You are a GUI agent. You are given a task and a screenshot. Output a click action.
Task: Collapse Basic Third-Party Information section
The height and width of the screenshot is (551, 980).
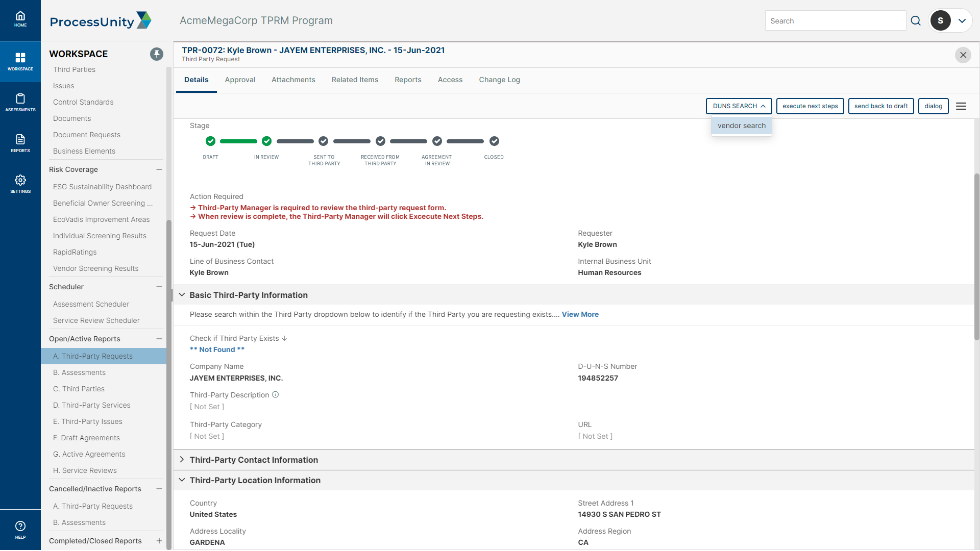tap(182, 295)
